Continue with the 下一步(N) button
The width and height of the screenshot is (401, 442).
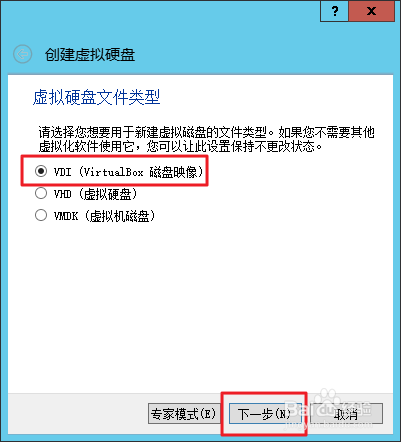(264, 414)
